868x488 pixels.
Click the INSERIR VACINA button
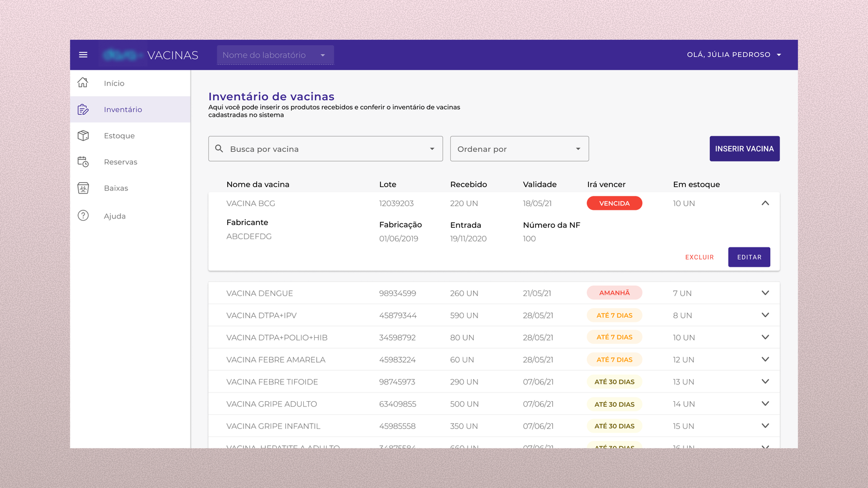[x=744, y=149]
